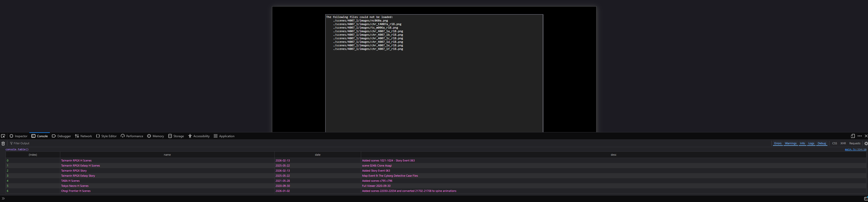Activate the element picker icon
The width and height of the screenshot is (868, 202).
[3, 136]
